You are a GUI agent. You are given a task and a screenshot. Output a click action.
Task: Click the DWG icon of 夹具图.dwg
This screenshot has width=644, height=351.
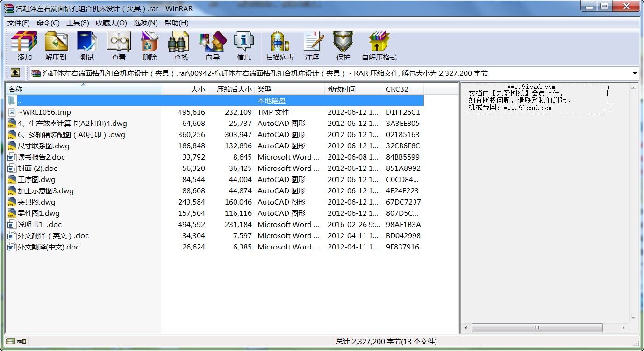pyautogui.click(x=12, y=202)
